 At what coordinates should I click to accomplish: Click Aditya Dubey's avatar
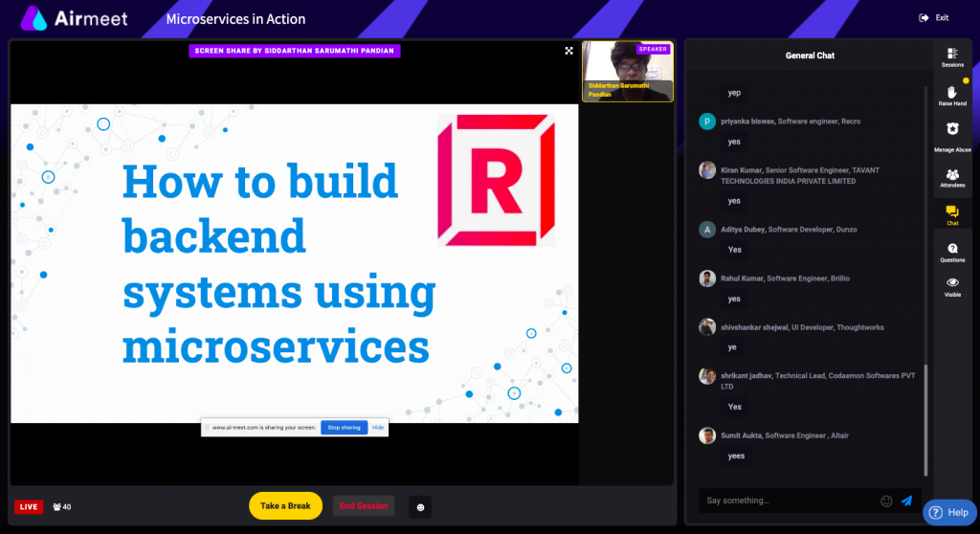click(x=707, y=230)
